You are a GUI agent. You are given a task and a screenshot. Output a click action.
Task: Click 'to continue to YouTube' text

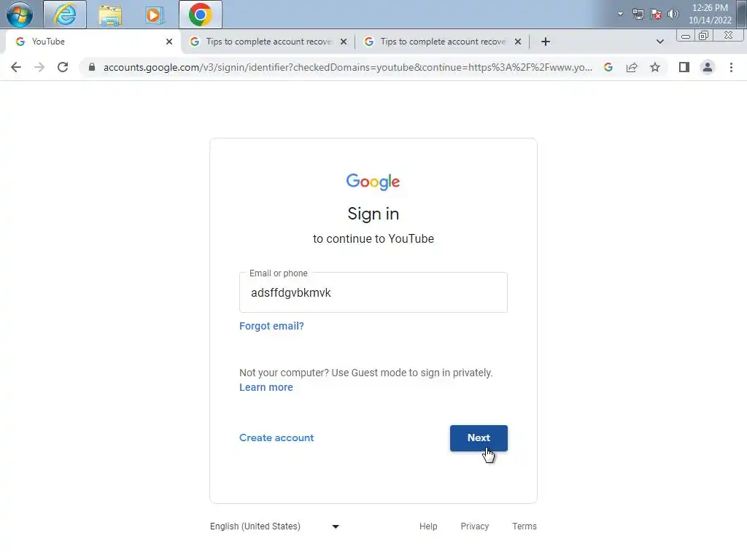pyautogui.click(x=373, y=238)
